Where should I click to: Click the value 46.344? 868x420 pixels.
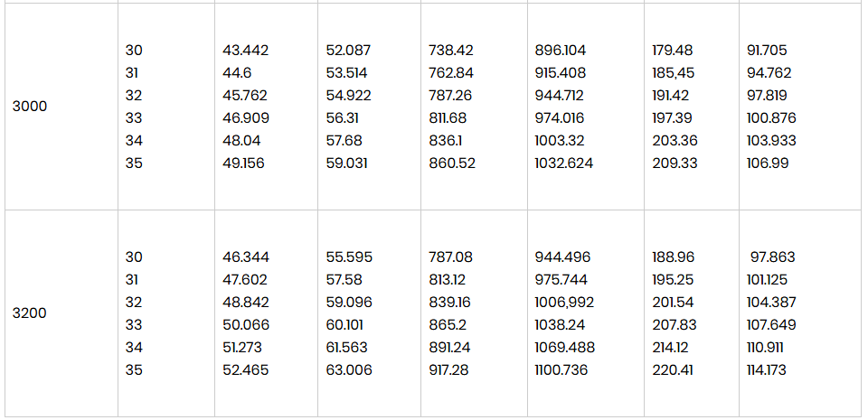[246, 257]
